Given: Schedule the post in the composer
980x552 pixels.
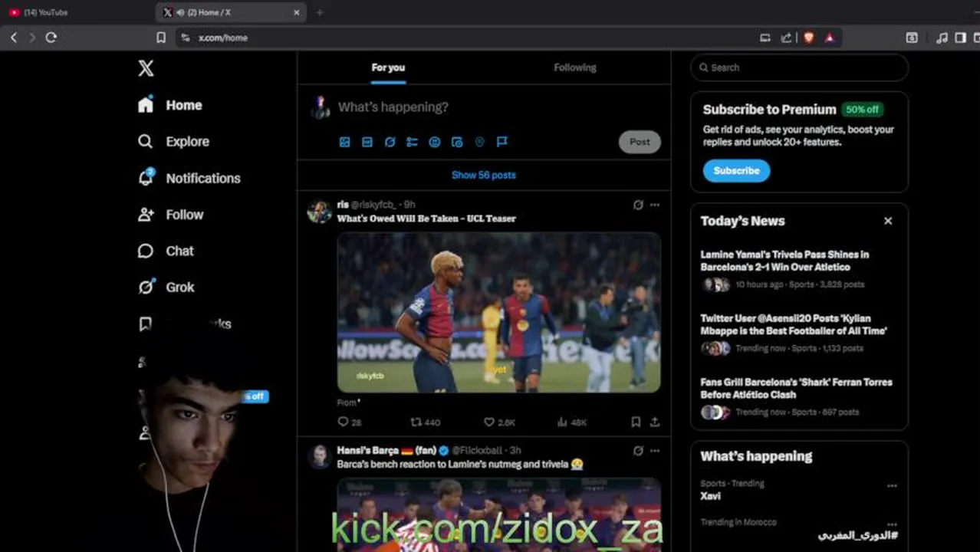Looking at the screenshot, I should coord(457,142).
